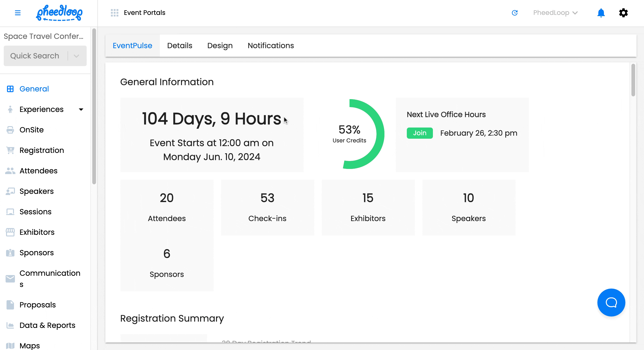Image resolution: width=644 pixels, height=350 pixels.
Task: Open the Design tab
Action: tap(220, 46)
